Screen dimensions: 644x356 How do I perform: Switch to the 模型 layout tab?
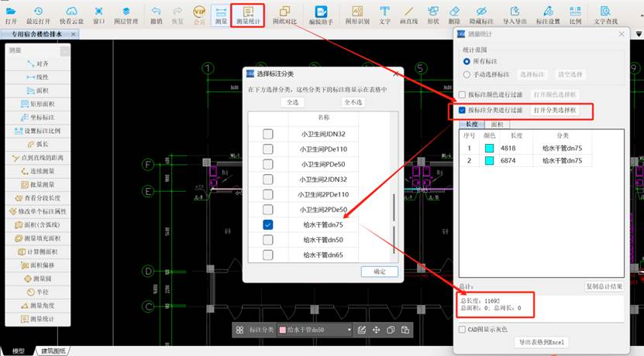click(x=19, y=351)
